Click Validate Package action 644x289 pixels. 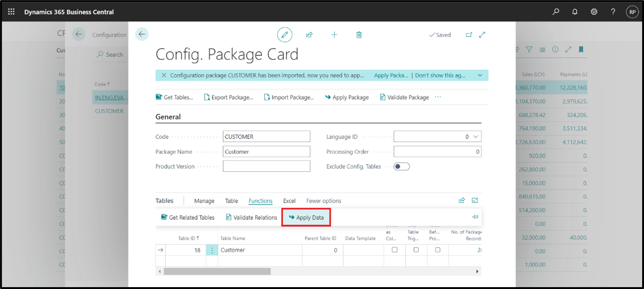[x=404, y=97]
